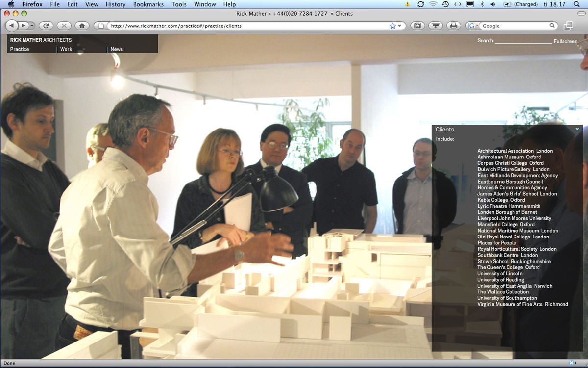Click the full screen toolbar button

pyautogui.click(x=417, y=26)
